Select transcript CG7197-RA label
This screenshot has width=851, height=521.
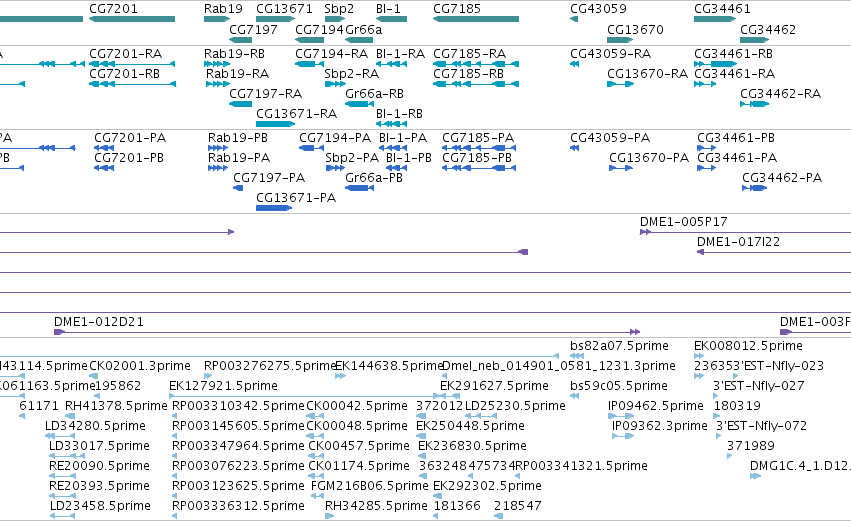(265, 94)
